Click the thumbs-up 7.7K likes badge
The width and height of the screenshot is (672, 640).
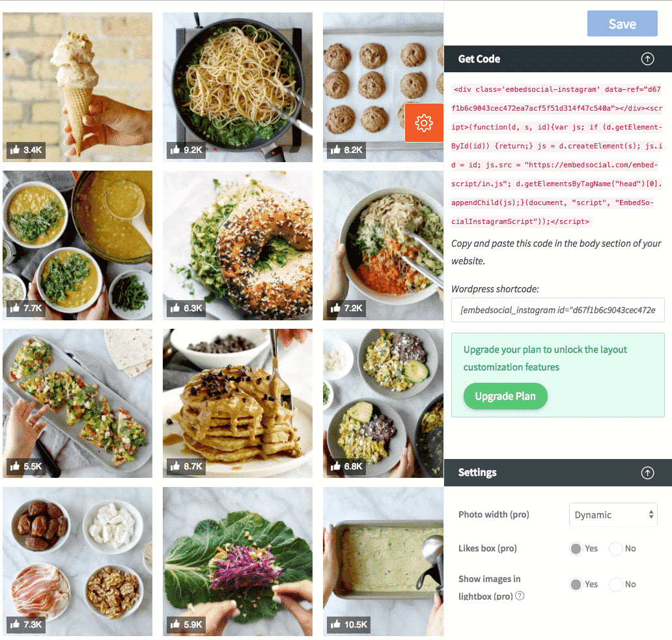click(x=25, y=308)
